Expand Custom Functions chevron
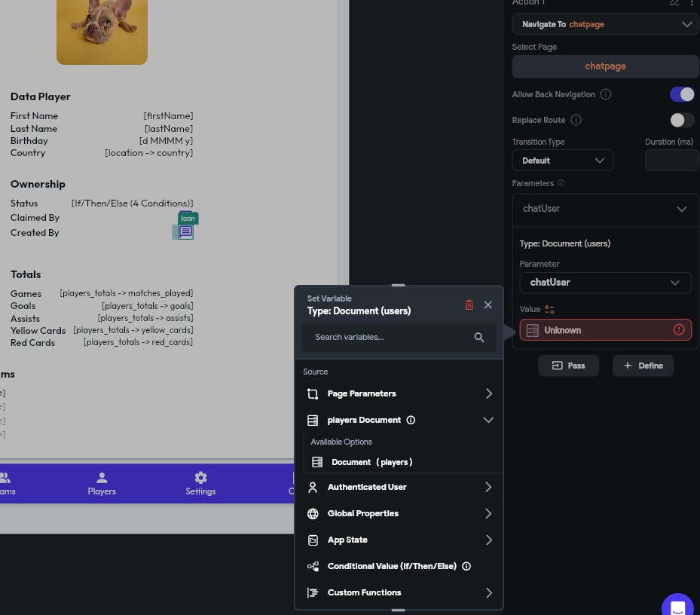Viewport: 700px width, 615px height. [x=489, y=592]
